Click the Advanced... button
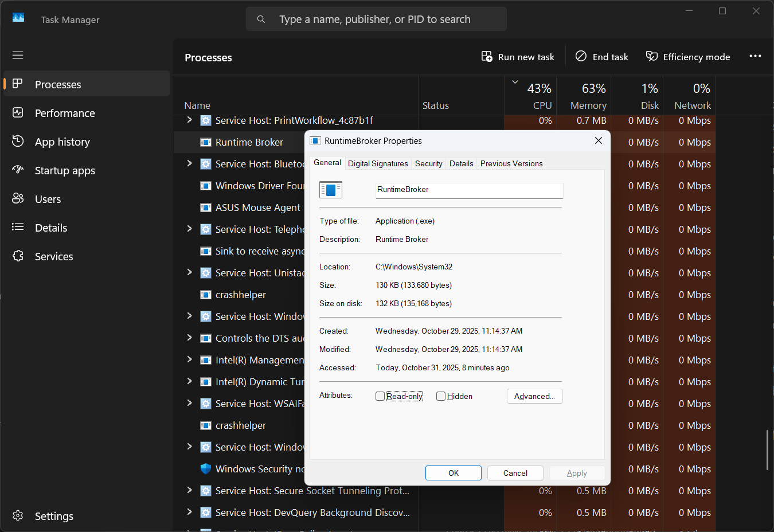Viewport: 774px width, 532px height. 534,396
